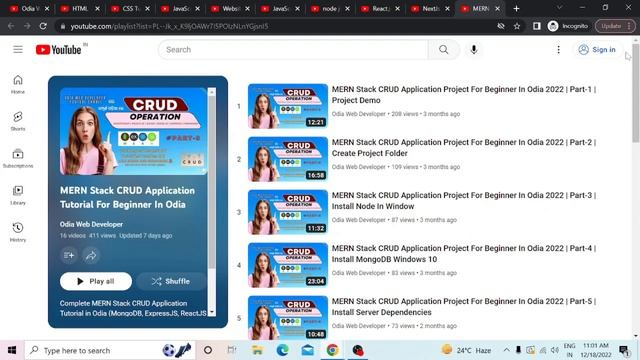Click the search magnifier button
Screen dimensions: 640x360
(x=444, y=50)
